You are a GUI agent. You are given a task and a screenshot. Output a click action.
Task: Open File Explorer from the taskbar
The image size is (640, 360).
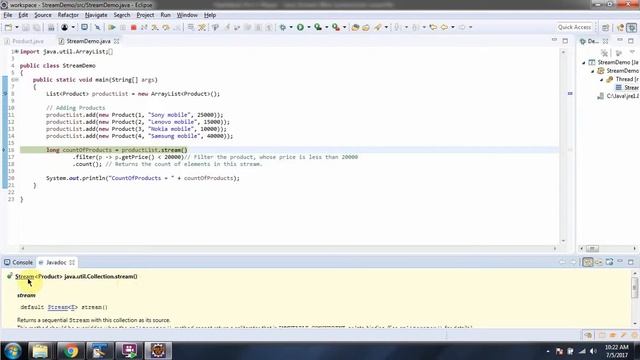coord(40,351)
